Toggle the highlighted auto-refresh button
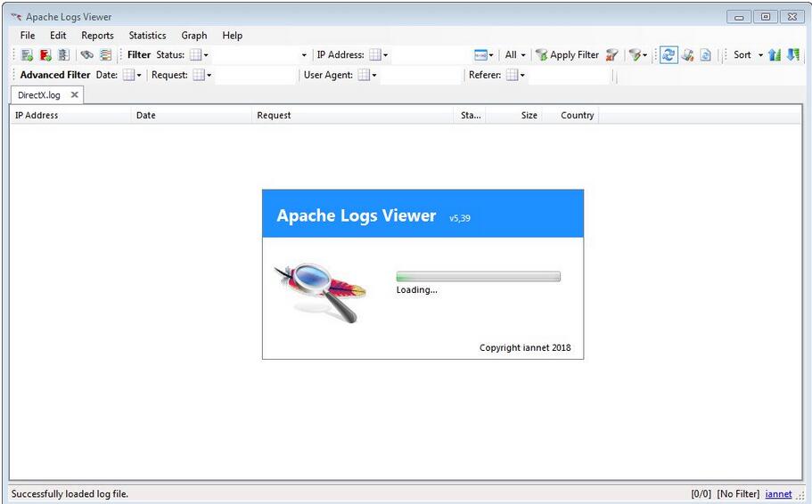The width and height of the screenshot is (812, 504). tap(668, 55)
